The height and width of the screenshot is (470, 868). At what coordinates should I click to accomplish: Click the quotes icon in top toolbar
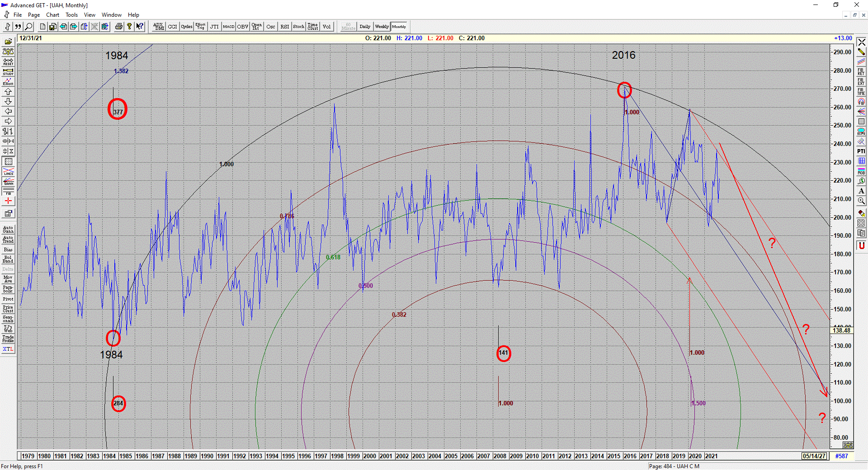pos(18,27)
